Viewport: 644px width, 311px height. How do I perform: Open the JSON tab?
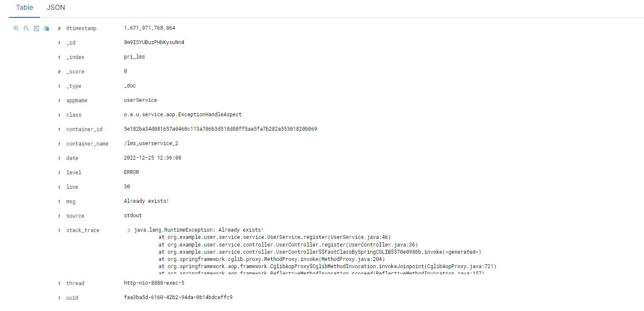click(x=56, y=8)
